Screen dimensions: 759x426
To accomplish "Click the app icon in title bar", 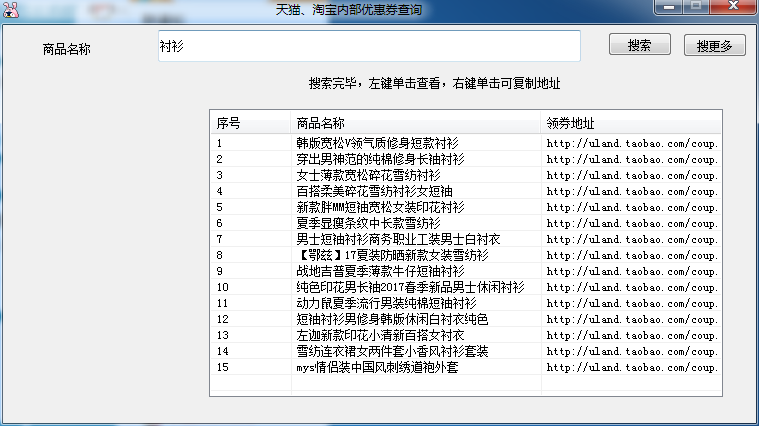I will [11, 9].
